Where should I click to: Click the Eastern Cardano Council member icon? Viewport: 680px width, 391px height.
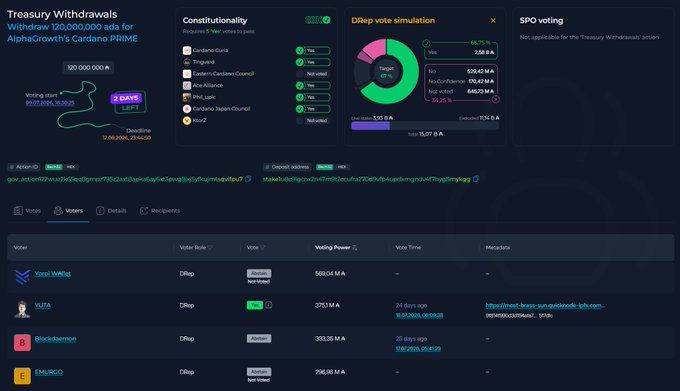pyautogui.click(x=187, y=74)
